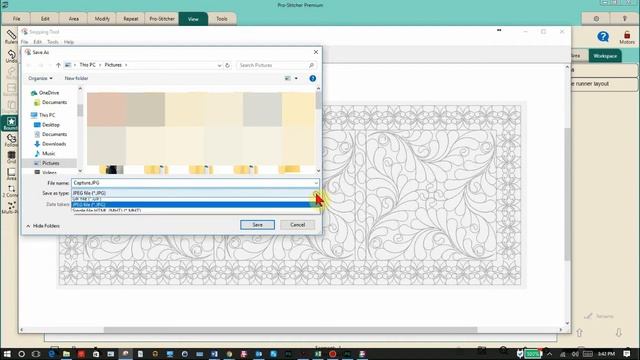Screen dimensions: 640x360
Task: Open the Repeat tab in Pro-Stitcher
Action: pos(131,19)
